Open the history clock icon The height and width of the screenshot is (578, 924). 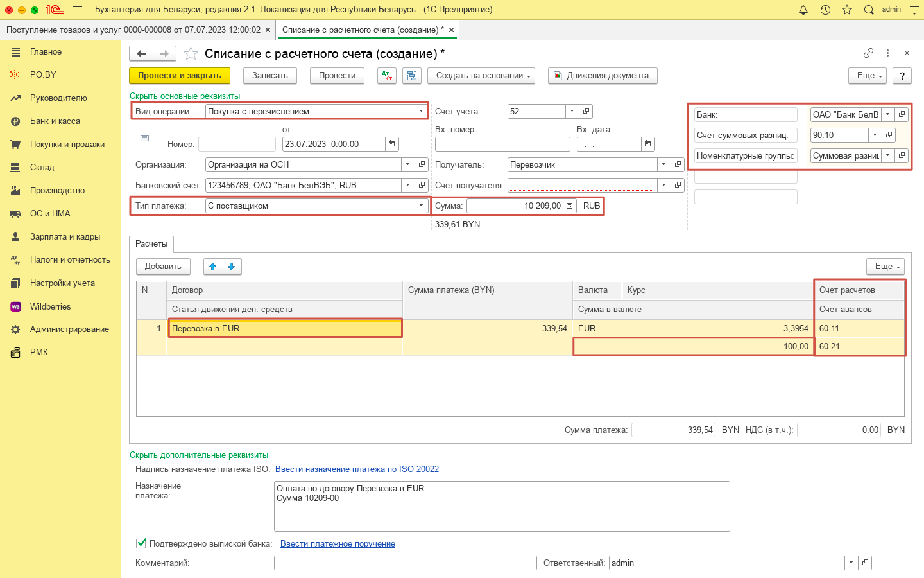click(825, 10)
